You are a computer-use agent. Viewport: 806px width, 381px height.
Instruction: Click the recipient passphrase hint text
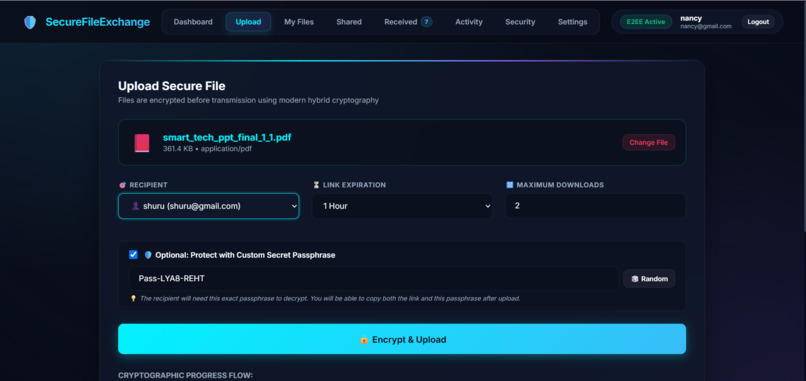coord(330,298)
